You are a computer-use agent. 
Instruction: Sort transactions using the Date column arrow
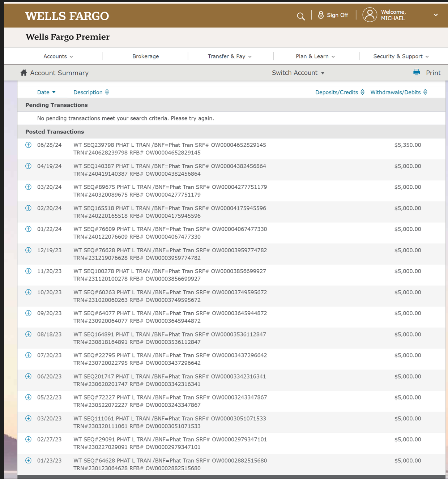[54, 92]
